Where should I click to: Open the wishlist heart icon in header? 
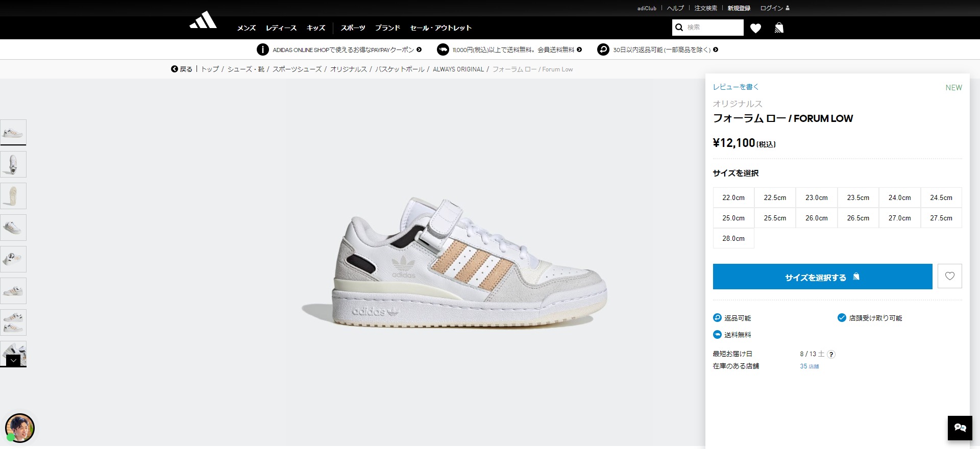coord(755,28)
